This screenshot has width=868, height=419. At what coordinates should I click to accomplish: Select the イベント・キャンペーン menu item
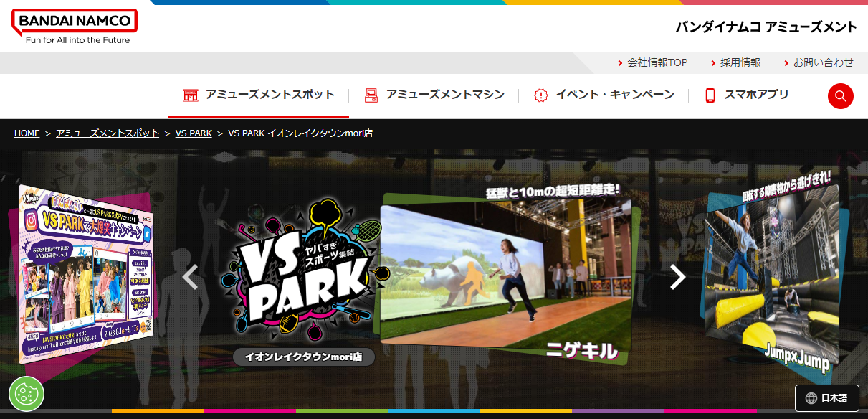[614, 95]
